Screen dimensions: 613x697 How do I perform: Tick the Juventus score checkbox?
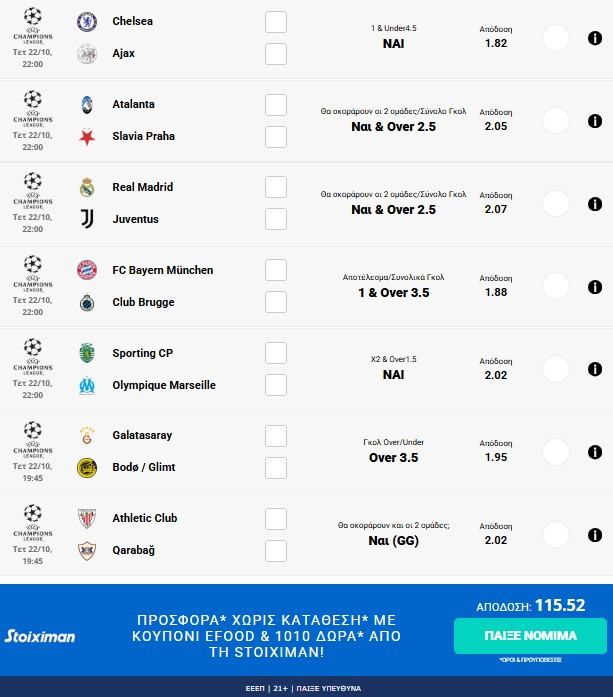coord(276,220)
